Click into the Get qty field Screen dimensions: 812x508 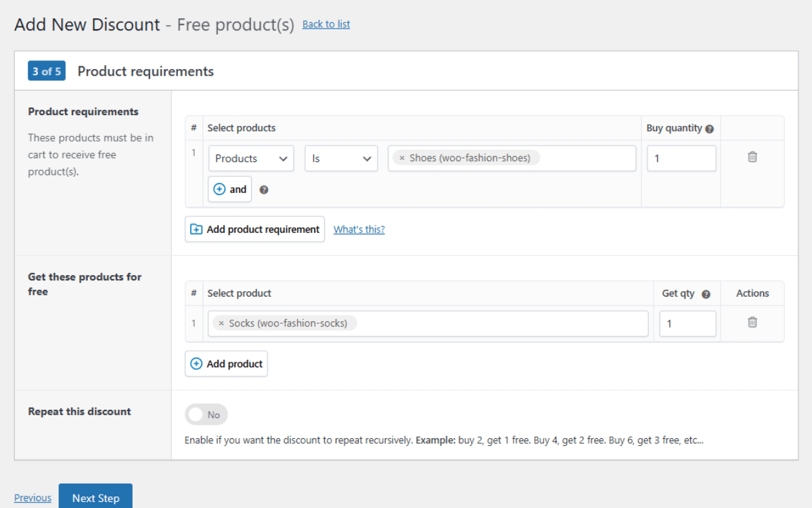[687, 324]
